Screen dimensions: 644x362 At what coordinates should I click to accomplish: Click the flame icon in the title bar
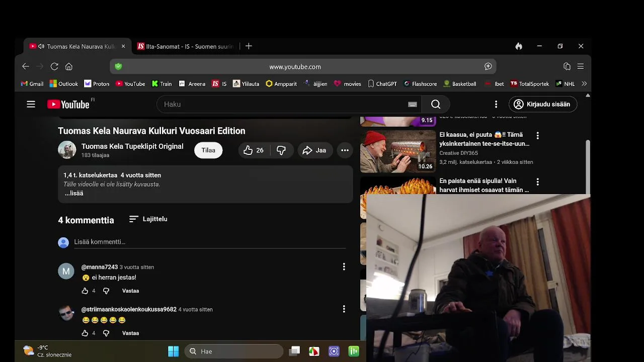pyautogui.click(x=519, y=46)
